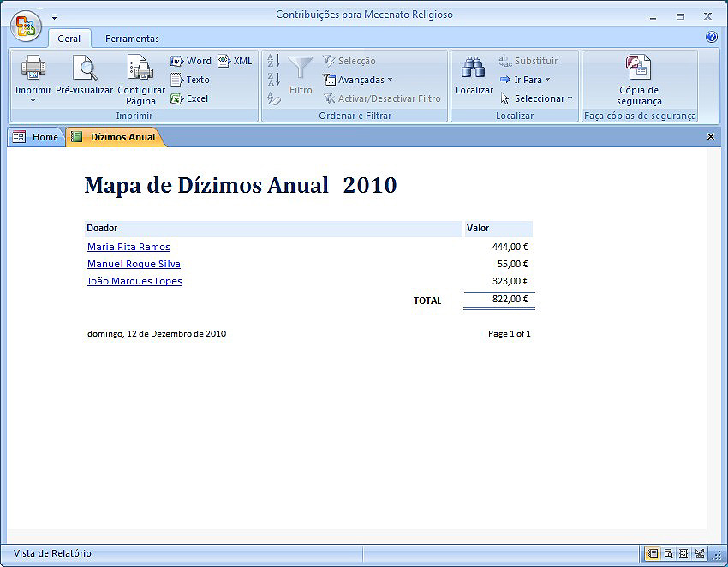
Task: Export the report as XML
Action: (235, 61)
